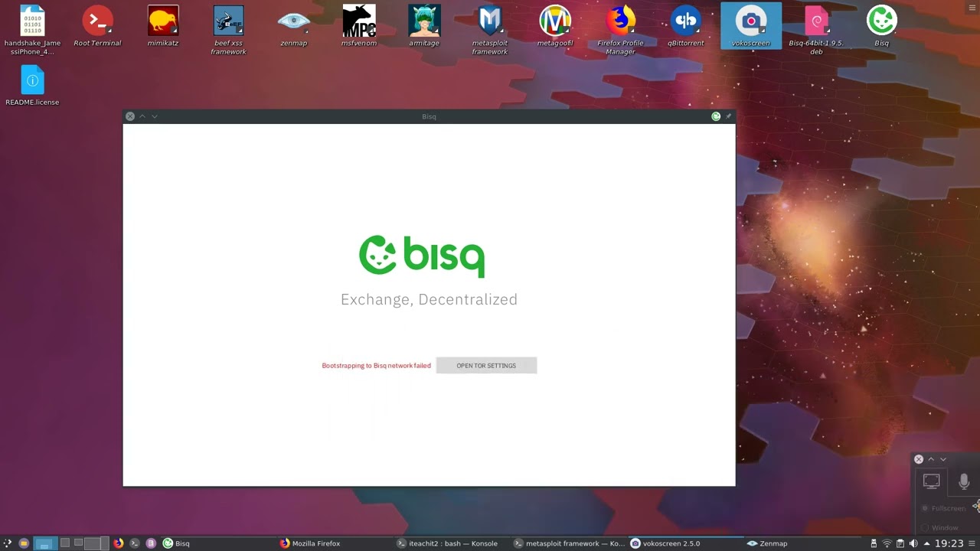The height and width of the screenshot is (551, 980).
Task: Expand hidden system tray icons arrow
Action: pos(926,543)
